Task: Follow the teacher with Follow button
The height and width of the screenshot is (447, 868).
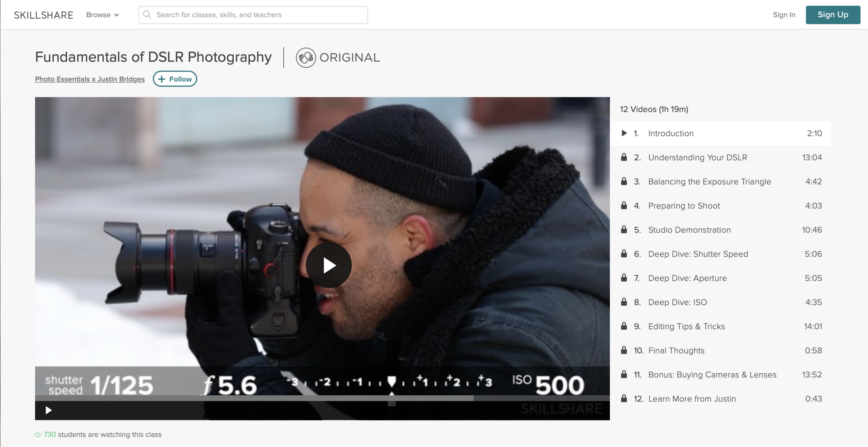Action: click(175, 79)
